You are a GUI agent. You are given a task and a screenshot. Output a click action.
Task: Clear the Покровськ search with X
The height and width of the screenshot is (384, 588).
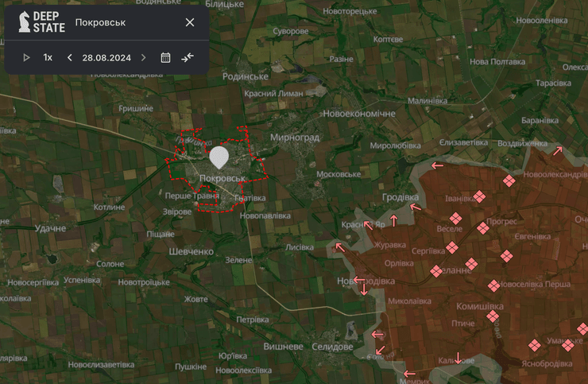(190, 22)
